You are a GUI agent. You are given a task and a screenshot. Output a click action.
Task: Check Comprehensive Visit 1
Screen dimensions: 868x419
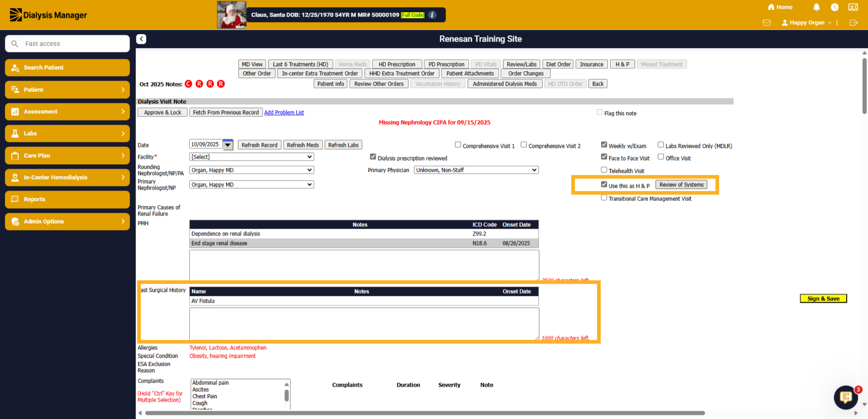point(458,145)
